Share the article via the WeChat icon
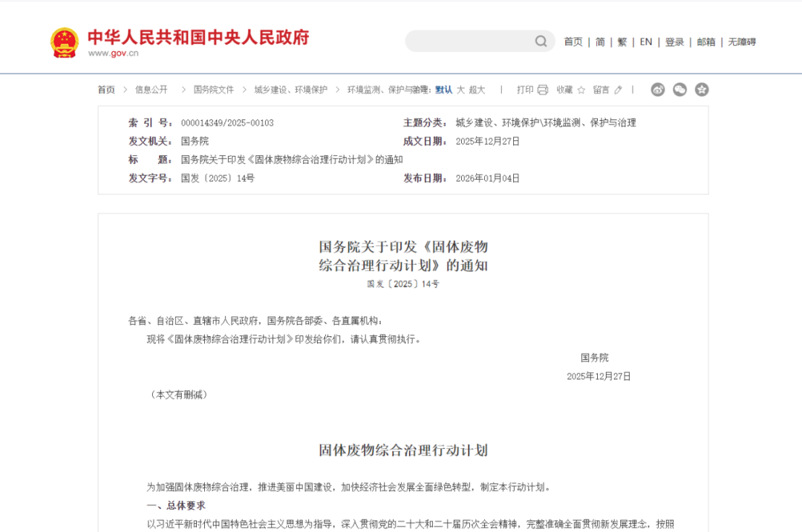The image size is (802, 532). 679,89
